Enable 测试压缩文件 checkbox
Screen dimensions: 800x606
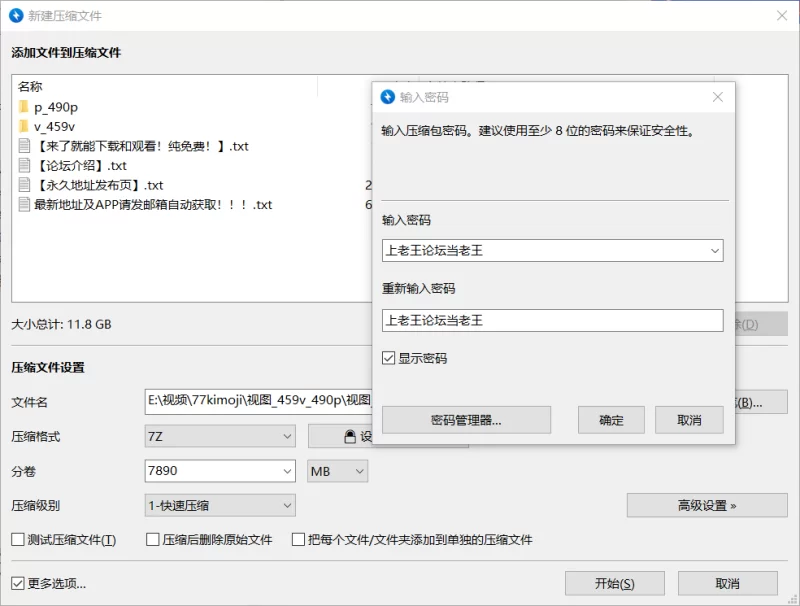point(18,539)
